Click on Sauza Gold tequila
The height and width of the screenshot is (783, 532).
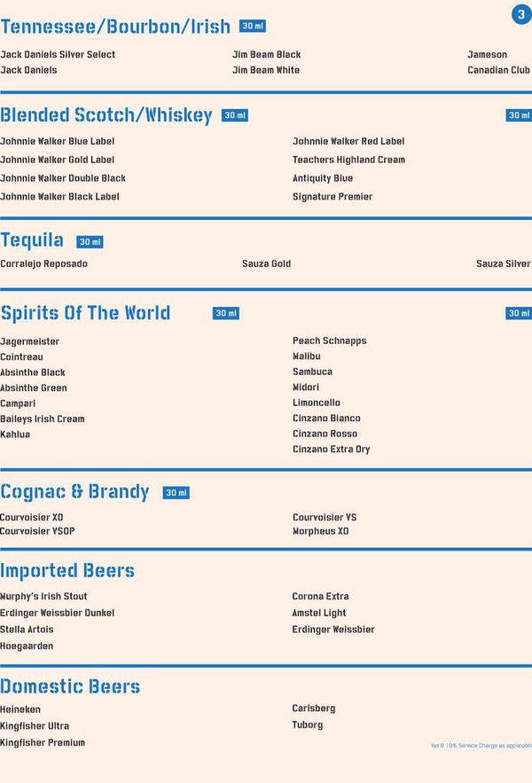click(266, 263)
